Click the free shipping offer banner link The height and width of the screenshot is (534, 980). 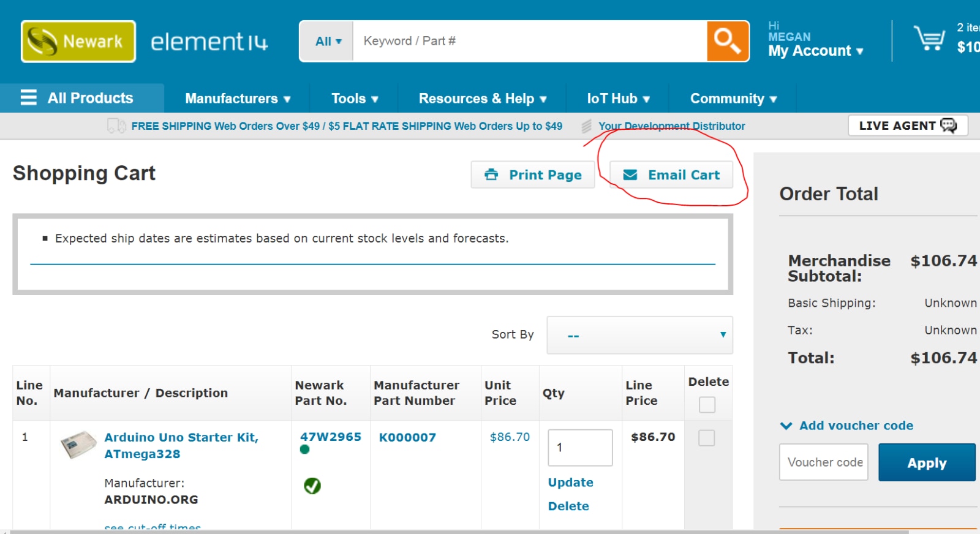pos(347,126)
